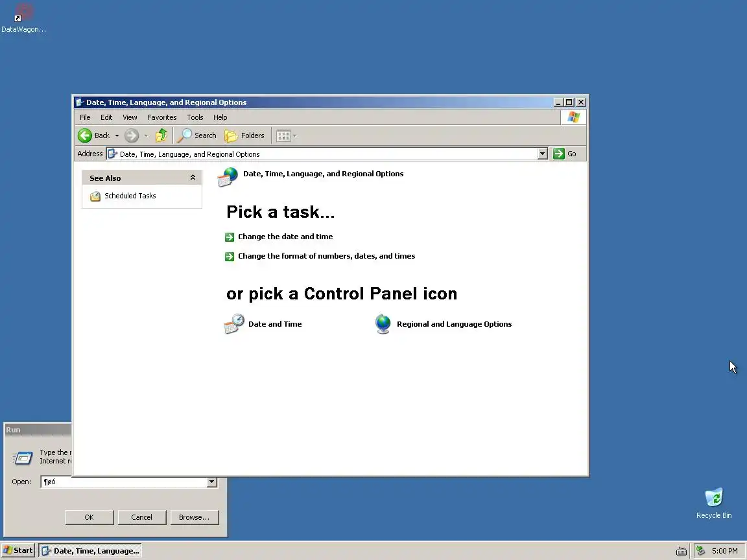The image size is (747, 560).
Task: Click OK in the Run dialog
Action: 89,517
